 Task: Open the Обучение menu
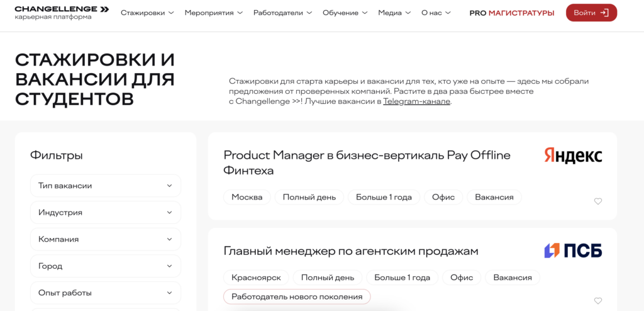pyautogui.click(x=345, y=13)
